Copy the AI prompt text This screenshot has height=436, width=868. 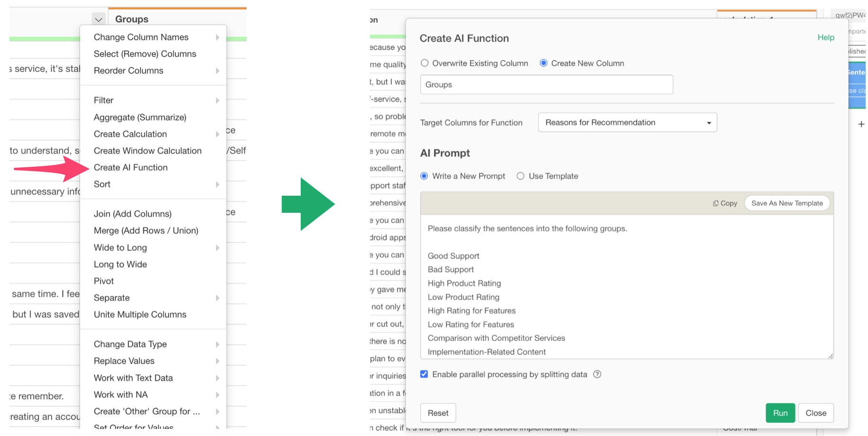(725, 203)
